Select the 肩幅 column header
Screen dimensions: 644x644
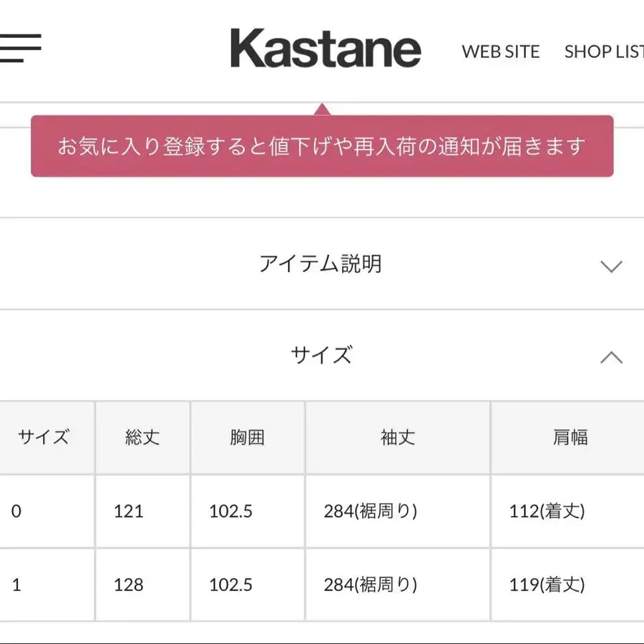pos(570,437)
